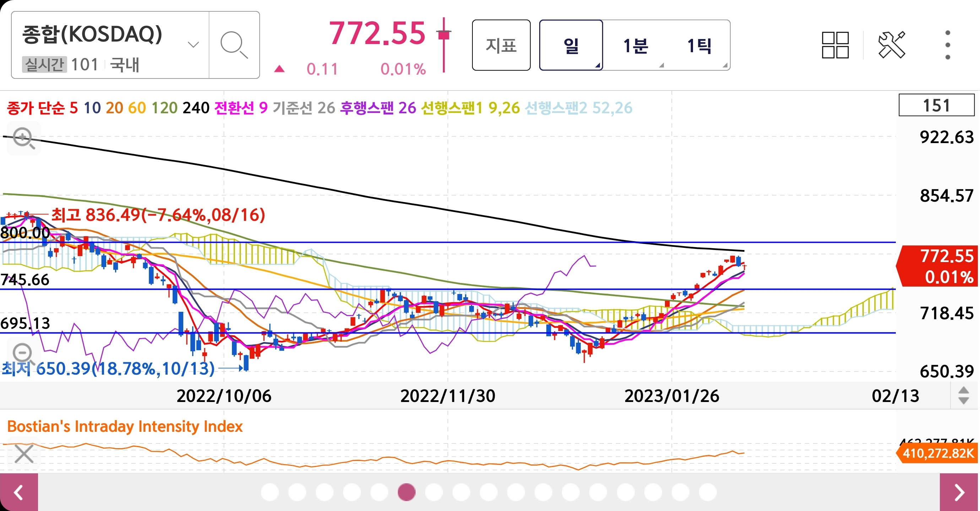Open the stock search magnifier icon

click(x=234, y=45)
